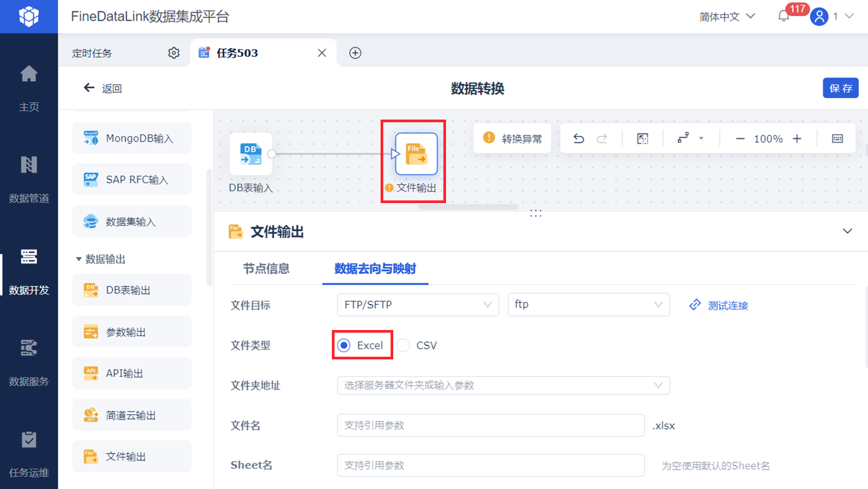Click the 转换异常 warning indicator
This screenshot has height=489, width=868.
coord(512,138)
